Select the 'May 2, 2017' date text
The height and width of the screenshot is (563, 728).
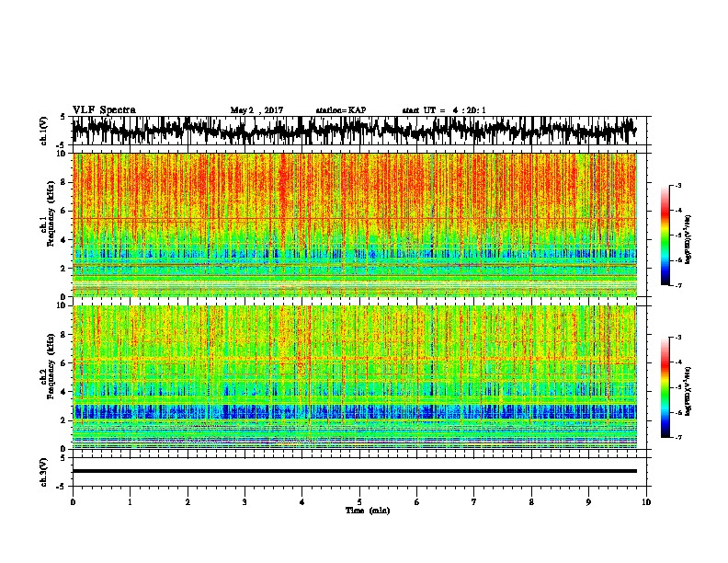pos(256,110)
